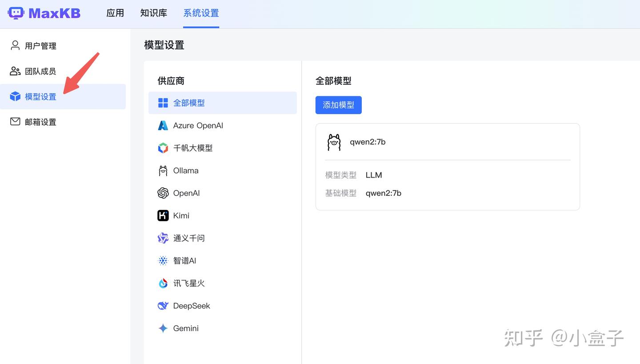The image size is (640, 364).
Task: Click the llama icon on qwen2:7b card
Action: point(334,142)
